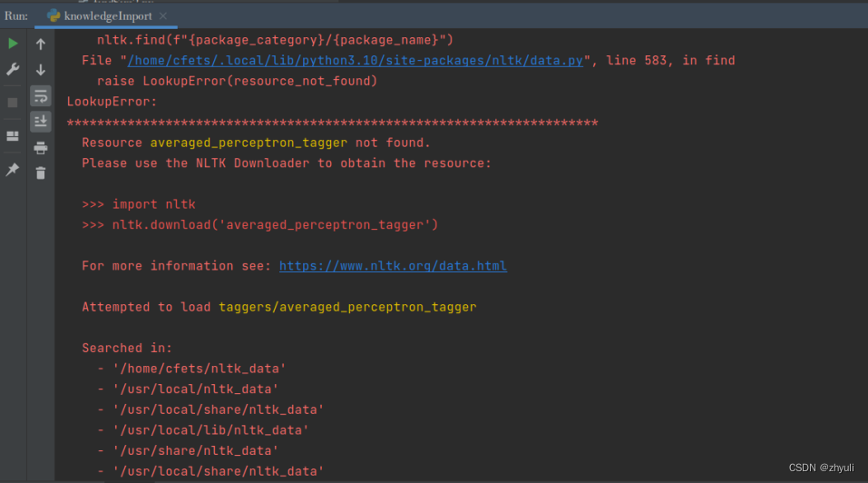
Task: Click the 'LookupError:' line
Action: point(112,102)
